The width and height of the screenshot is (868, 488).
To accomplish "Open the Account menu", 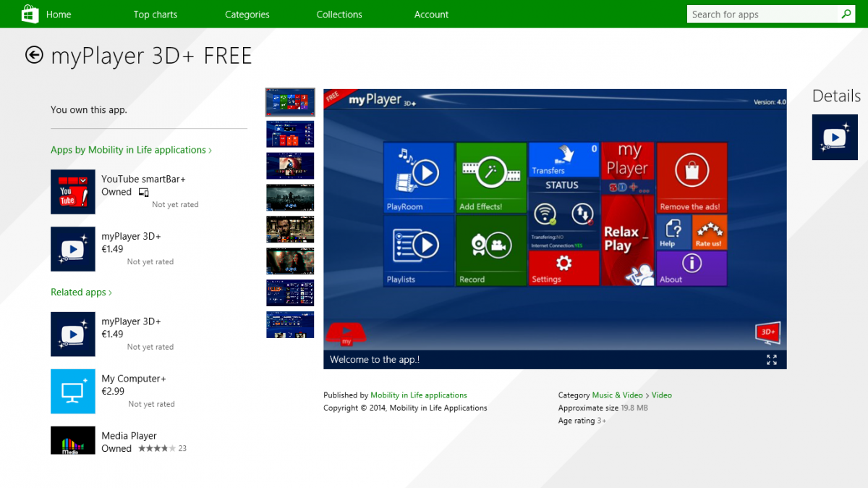I will (432, 14).
